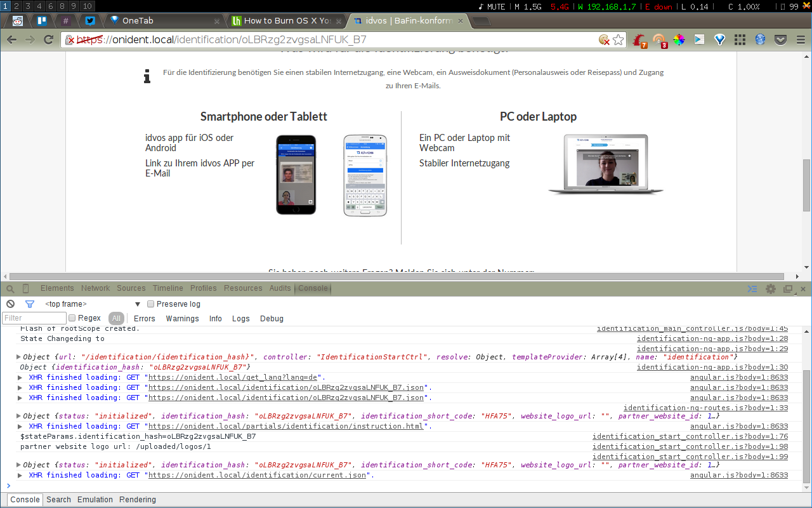Viewport: 812px width, 508px height.
Task: Open DevTools settings gear
Action: 771,288
